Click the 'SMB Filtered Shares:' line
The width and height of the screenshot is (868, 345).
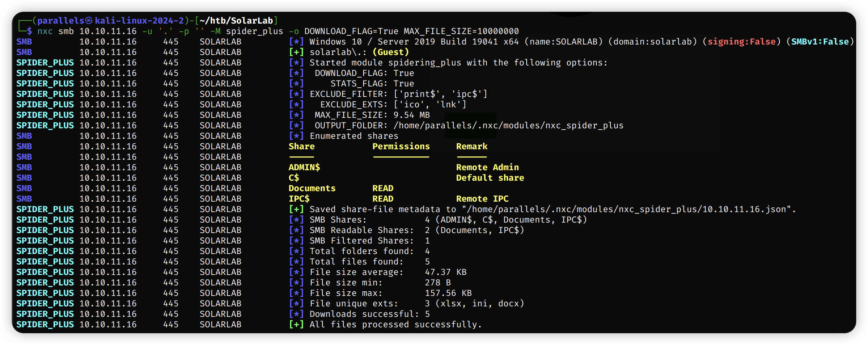[370, 240]
